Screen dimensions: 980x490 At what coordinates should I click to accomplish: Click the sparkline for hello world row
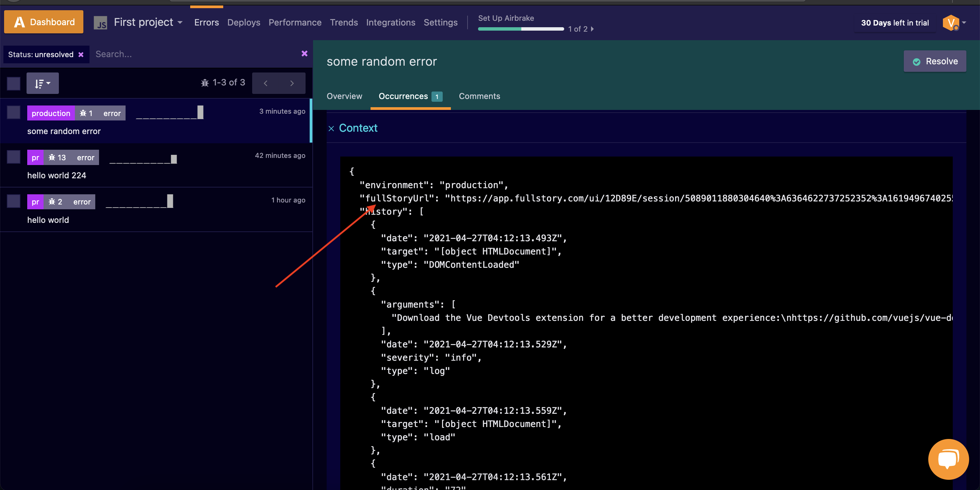[139, 201]
